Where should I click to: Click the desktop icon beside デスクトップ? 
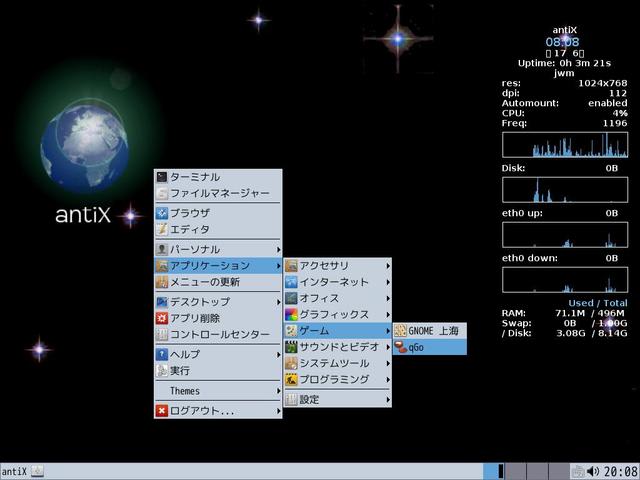(x=162, y=302)
